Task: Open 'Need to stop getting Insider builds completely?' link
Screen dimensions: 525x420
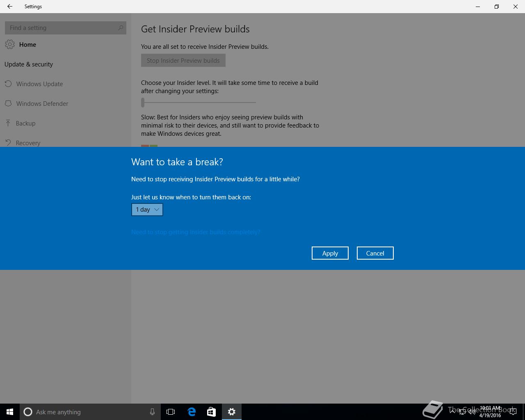Action: [196, 232]
